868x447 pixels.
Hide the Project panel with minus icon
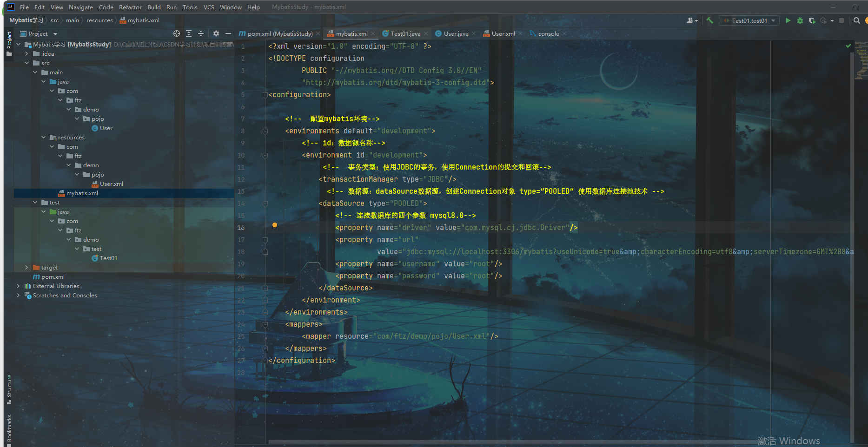coord(228,33)
